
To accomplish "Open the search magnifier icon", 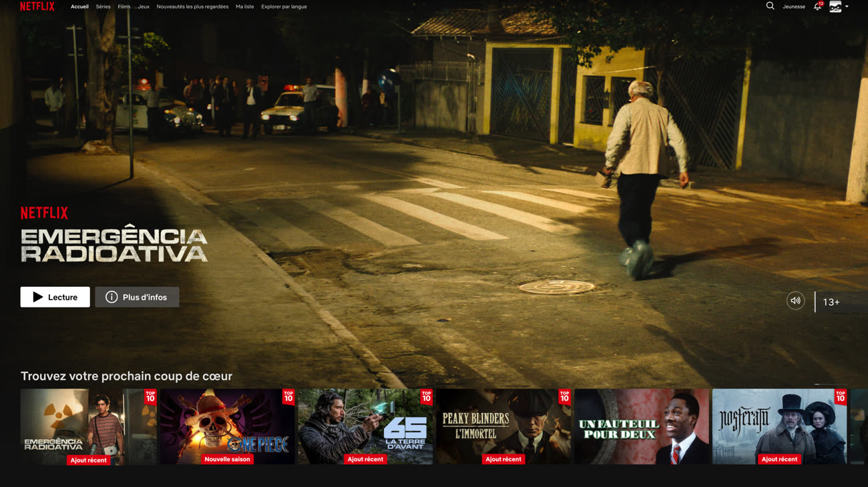I will [770, 6].
